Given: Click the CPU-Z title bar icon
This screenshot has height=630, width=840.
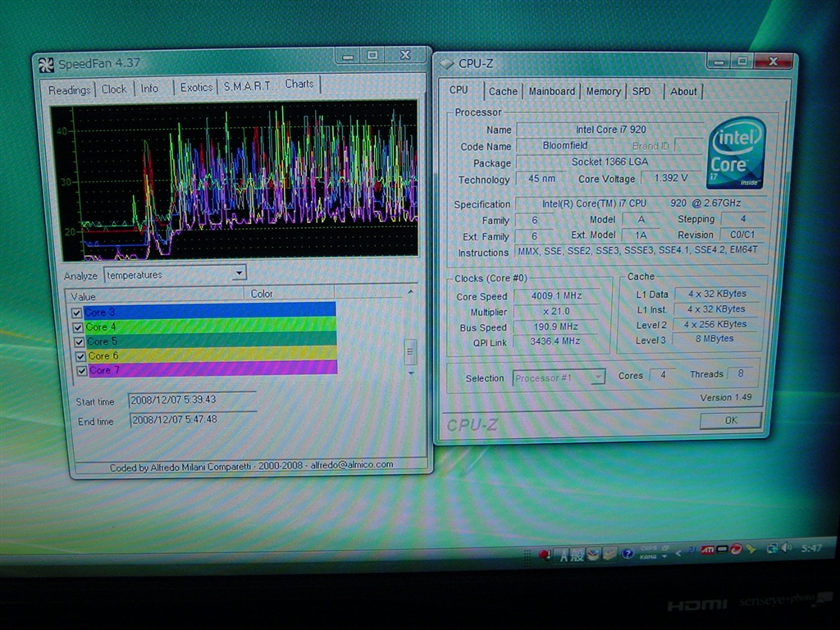Looking at the screenshot, I should pyautogui.click(x=447, y=64).
